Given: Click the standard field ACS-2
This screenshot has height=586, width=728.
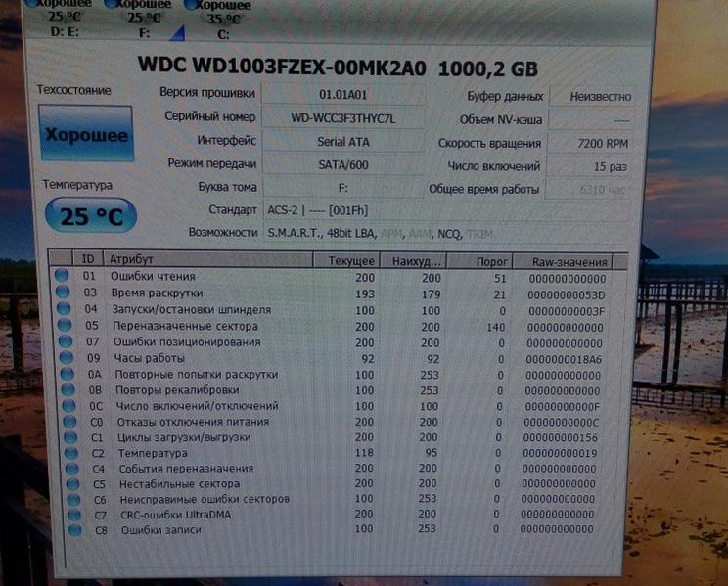Looking at the screenshot, I should pos(446,210).
